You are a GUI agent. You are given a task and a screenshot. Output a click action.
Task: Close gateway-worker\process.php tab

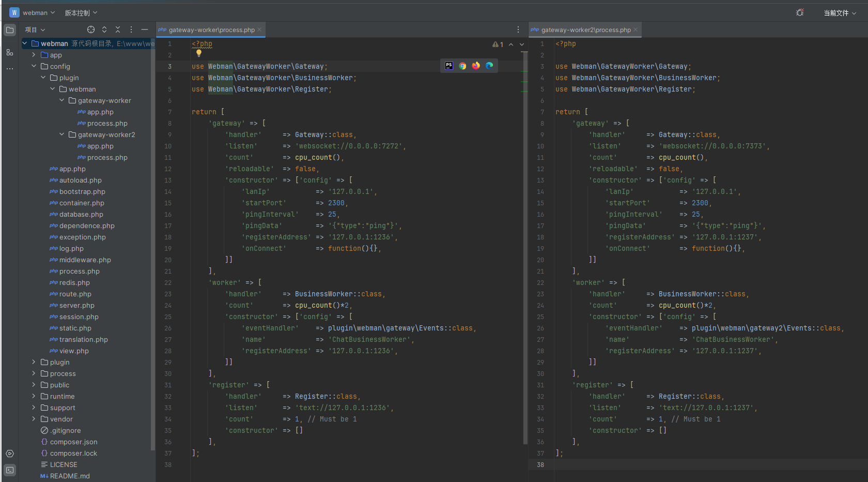(x=259, y=29)
